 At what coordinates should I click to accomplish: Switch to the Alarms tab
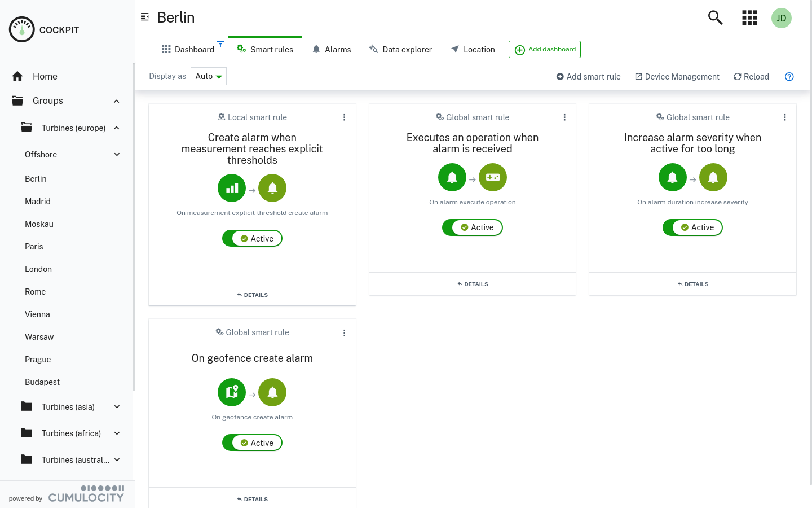point(332,49)
